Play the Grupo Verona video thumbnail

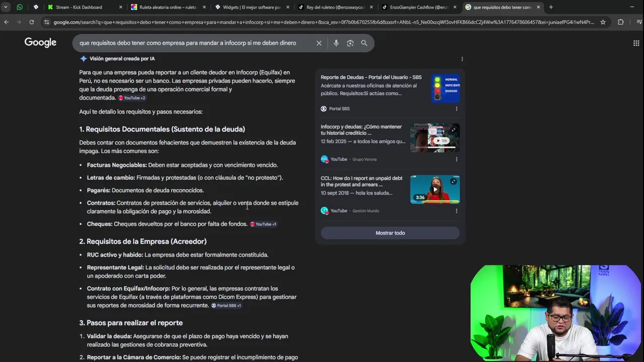(x=435, y=138)
